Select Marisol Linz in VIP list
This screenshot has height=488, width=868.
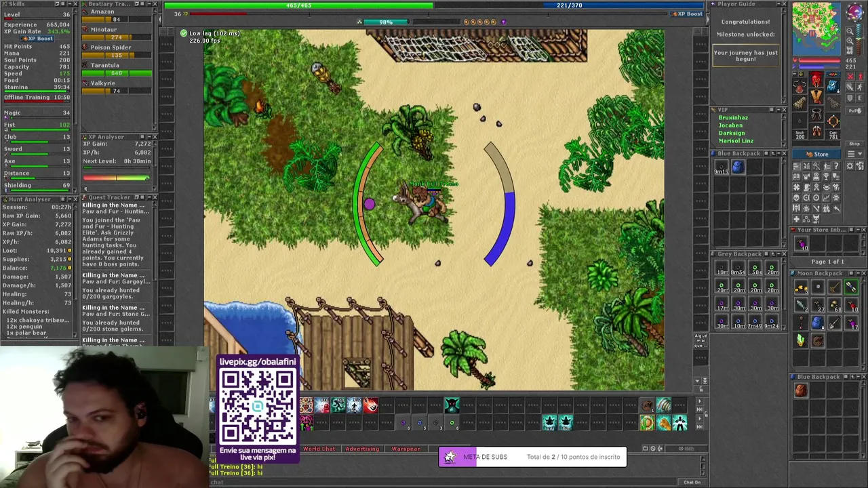[x=736, y=140]
